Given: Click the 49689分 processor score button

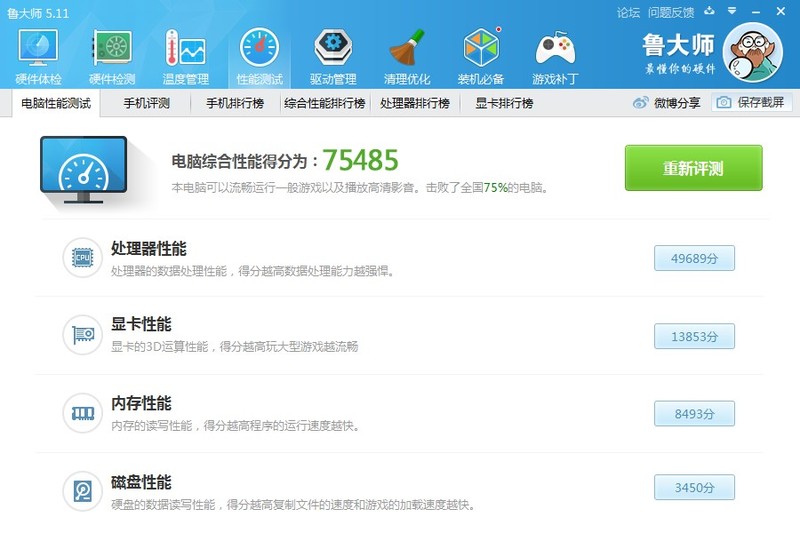Looking at the screenshot, I should pos(694,258).
